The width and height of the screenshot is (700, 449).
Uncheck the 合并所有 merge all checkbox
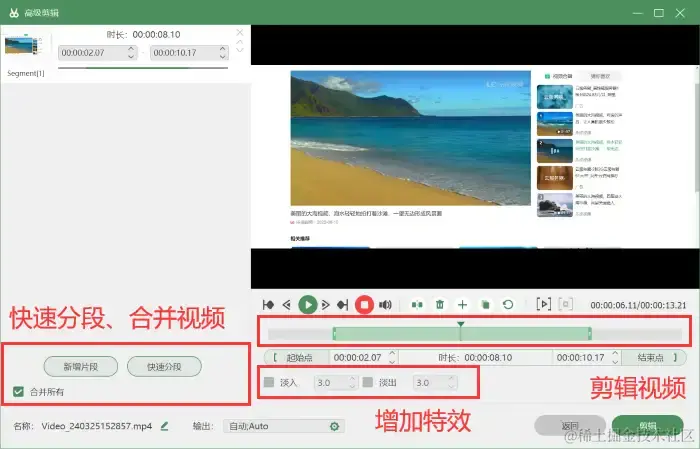(x=18, y=392)
